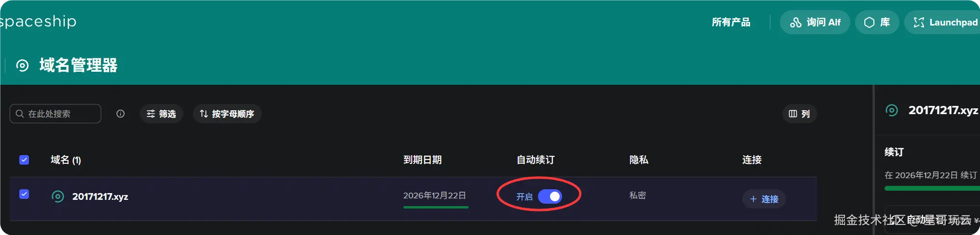The image size is (980, 235).
Task: Click the domain manager target icon
Action: coord(23,65)
